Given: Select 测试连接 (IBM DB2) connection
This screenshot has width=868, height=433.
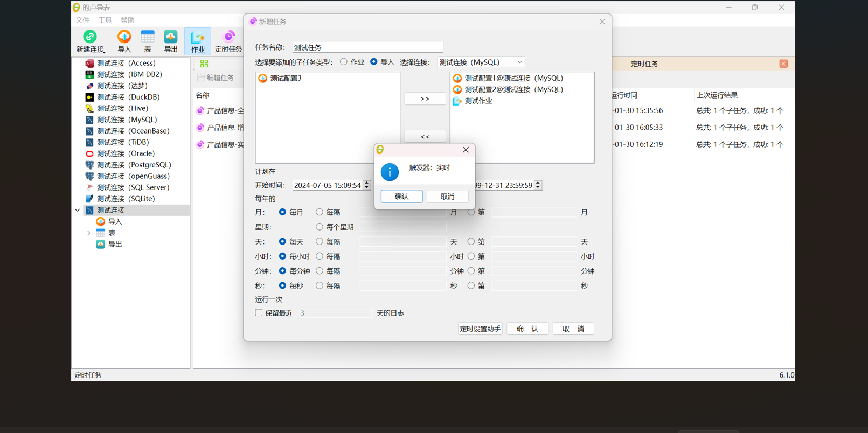Looking at the screenshot, I should point(129,74).
